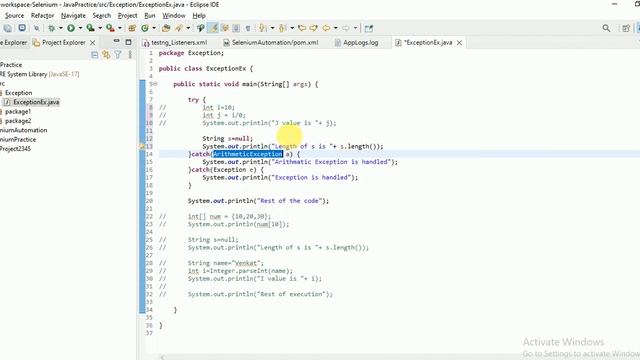This screenshot has height=360, width=640.
Task: Click the Back navigation arrow
Action: [x=326, y=28]
